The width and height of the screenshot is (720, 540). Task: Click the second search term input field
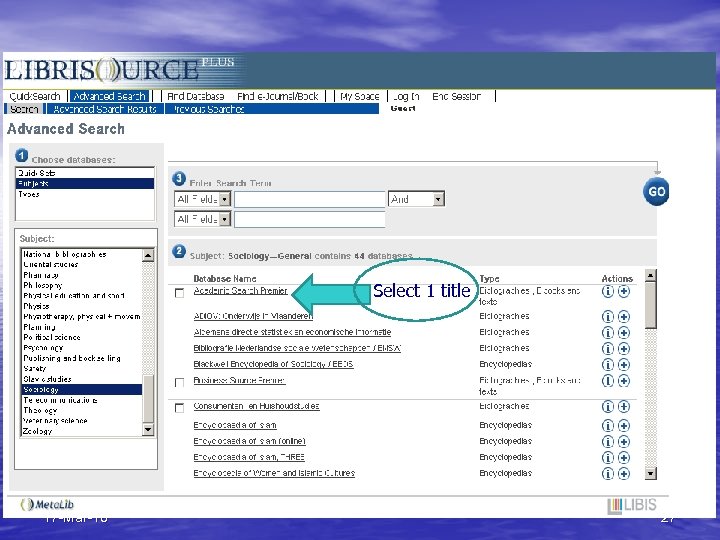[x=309, y=219]
